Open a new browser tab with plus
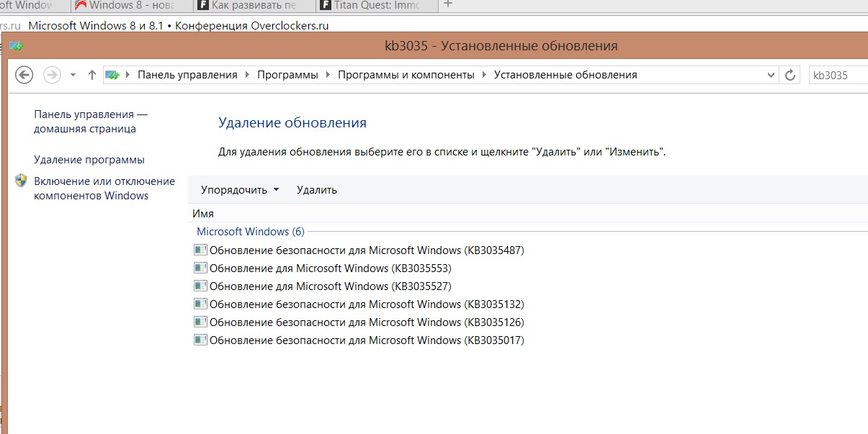The height and width of the screenshot is (434, 868). (x=447, y=4)
